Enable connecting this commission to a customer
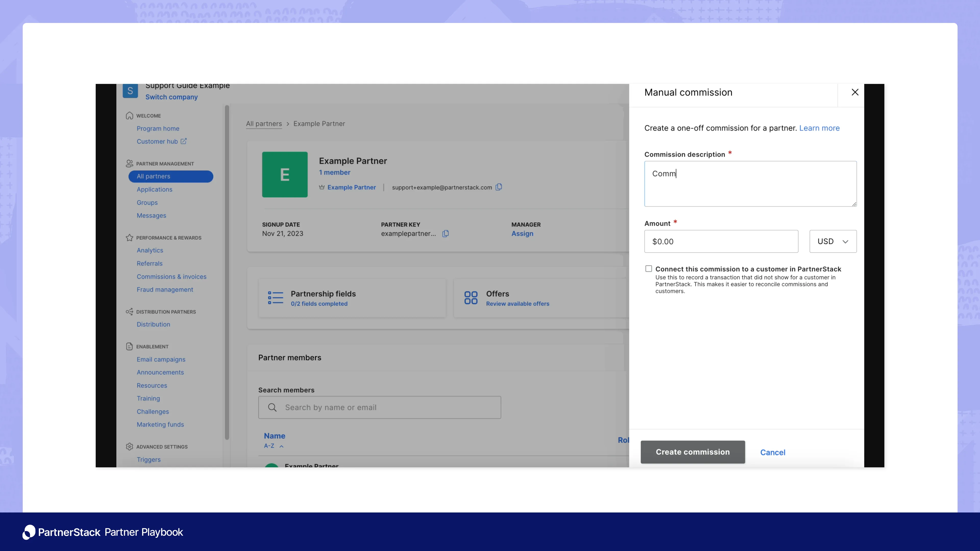980x551 pixels. [648, 268]
